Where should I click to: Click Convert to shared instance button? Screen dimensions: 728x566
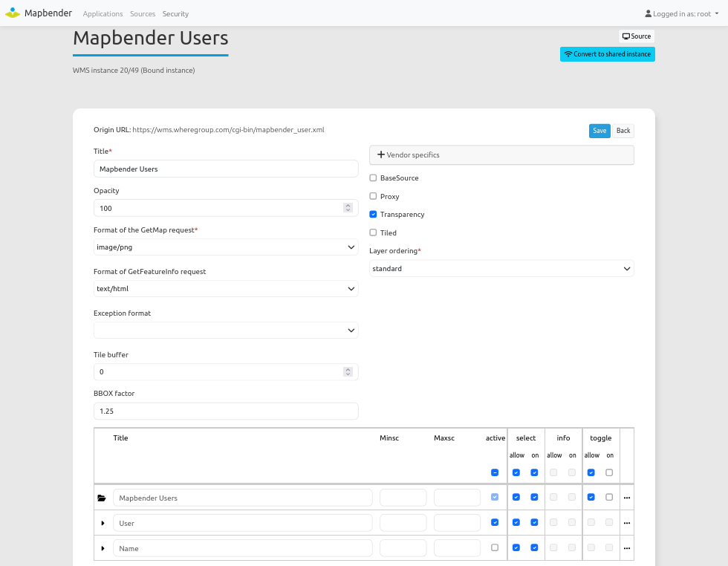point(608,54)
